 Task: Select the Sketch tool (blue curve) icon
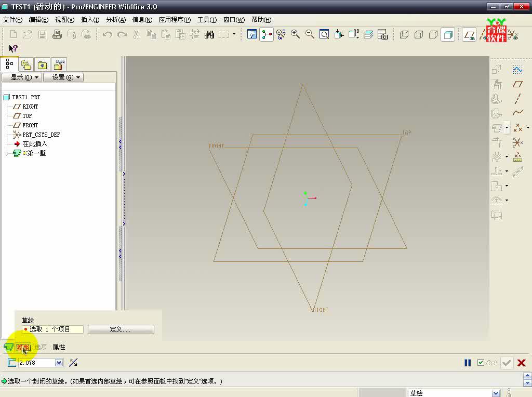(x=517, y=70)
